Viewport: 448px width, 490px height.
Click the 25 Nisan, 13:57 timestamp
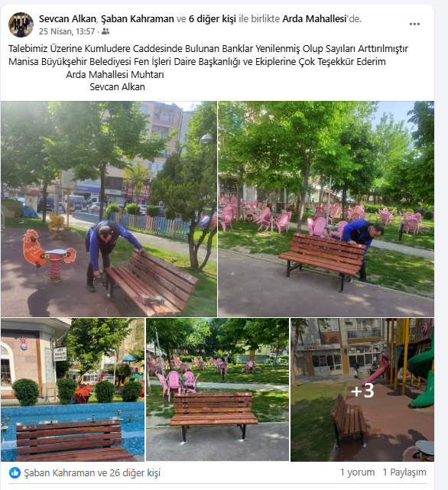pyautogui.click(x=67, y=31)
